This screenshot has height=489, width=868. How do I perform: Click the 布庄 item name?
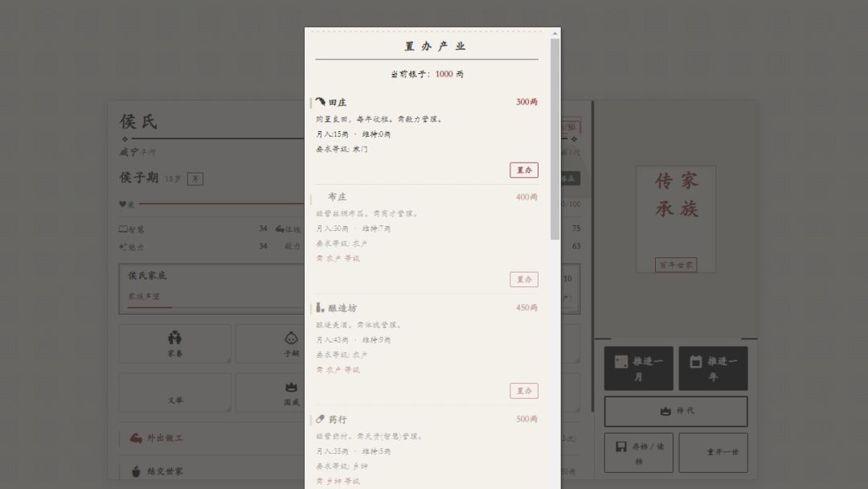pyautogui.click(x=337, y=196)
